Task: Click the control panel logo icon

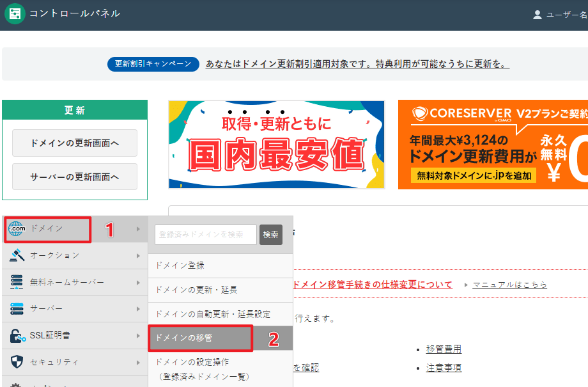Action: [x=15, y=14]
